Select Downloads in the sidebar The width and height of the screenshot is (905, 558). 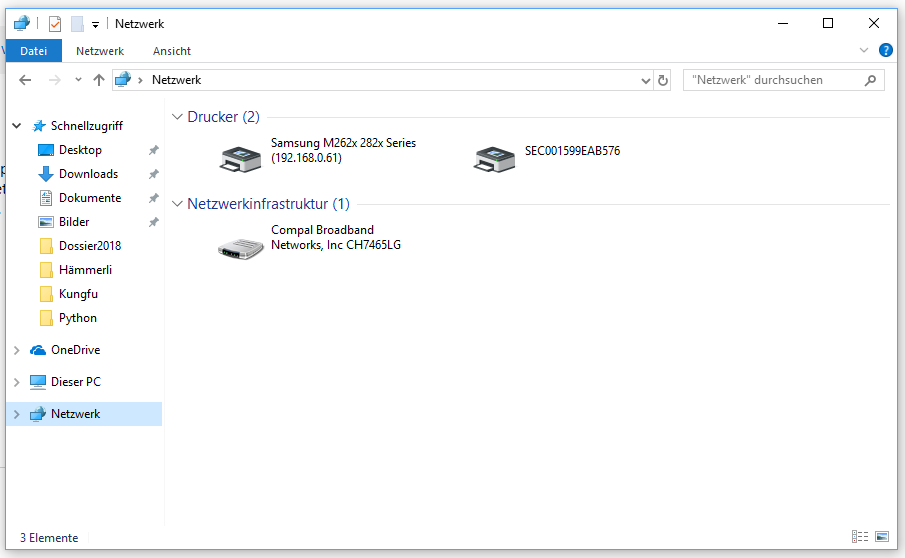click(x=88, y=174)
